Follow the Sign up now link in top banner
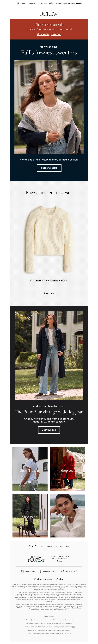The width and height of the screenshot is (98, 644). (x=76, y=3)
